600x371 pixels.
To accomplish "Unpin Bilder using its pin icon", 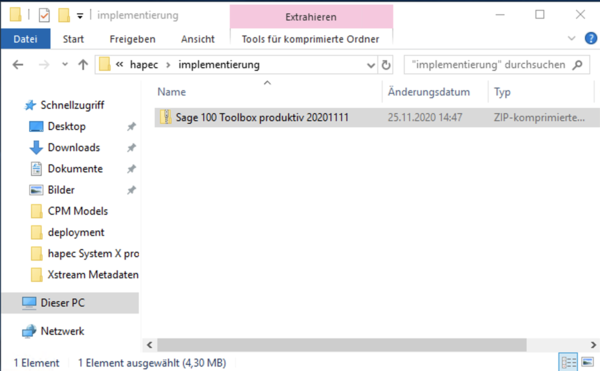I will pyautogui.click(x=131, y=190).
